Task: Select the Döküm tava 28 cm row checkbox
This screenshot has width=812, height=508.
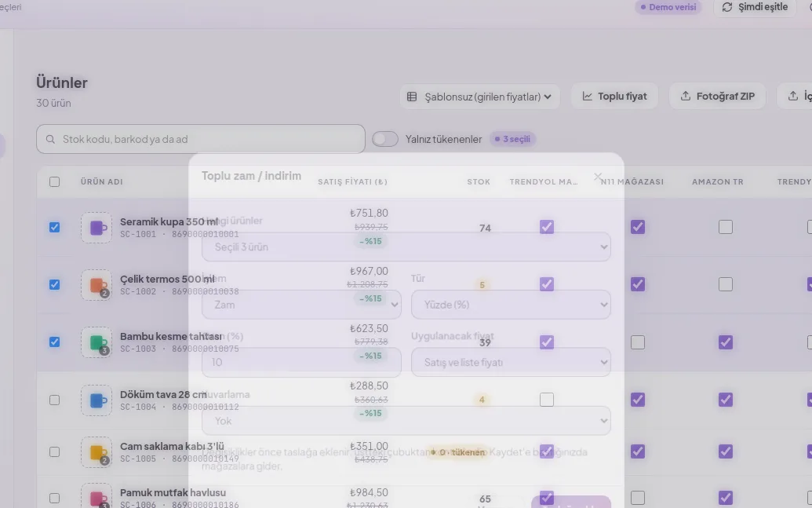Action: (54, 400)
